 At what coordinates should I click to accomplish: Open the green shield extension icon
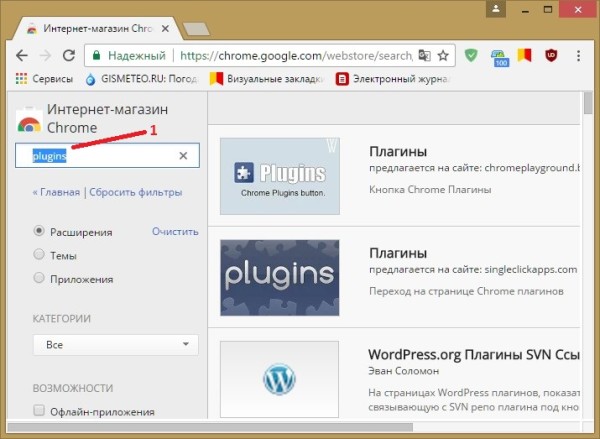click(473, 55)
